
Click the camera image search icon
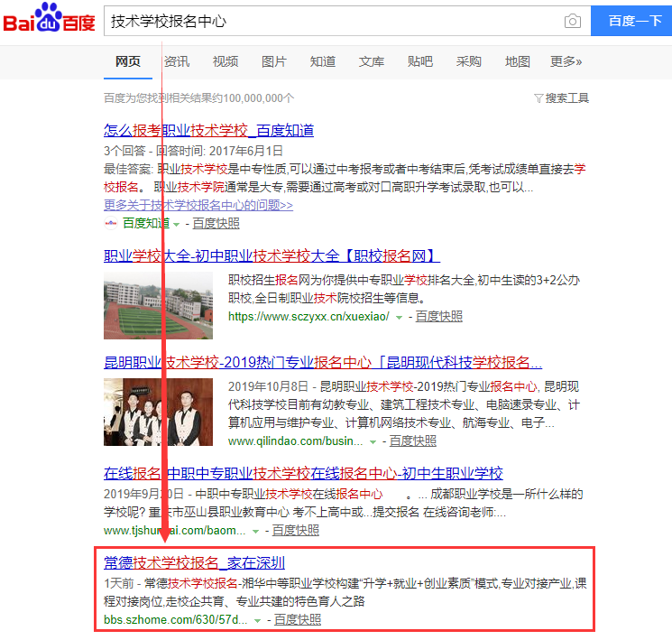[x=572, y=22]
